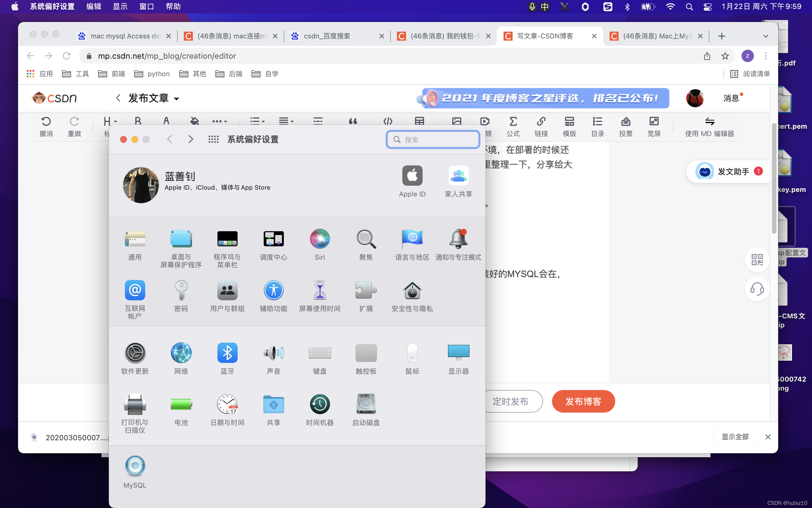The height and width of the screenshot is (508, 812).
Task: Expand the 发布文章 dropdown in CSDN
Action: [x=176, y=99]
